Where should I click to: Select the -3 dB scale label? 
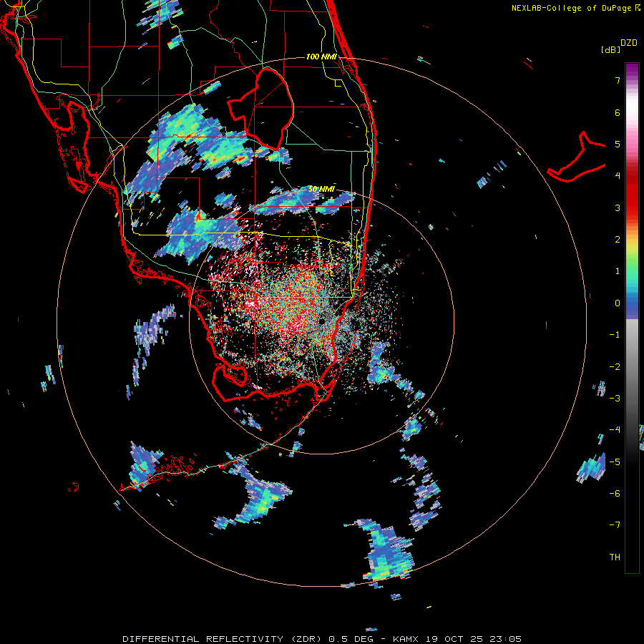[615, 399]
